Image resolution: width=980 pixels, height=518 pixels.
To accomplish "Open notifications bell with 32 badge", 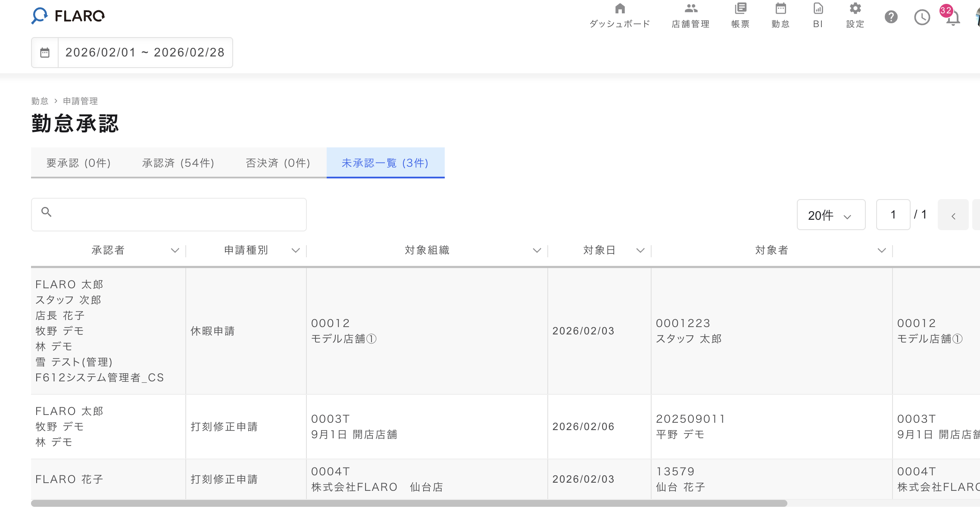I will coord(953,17).
